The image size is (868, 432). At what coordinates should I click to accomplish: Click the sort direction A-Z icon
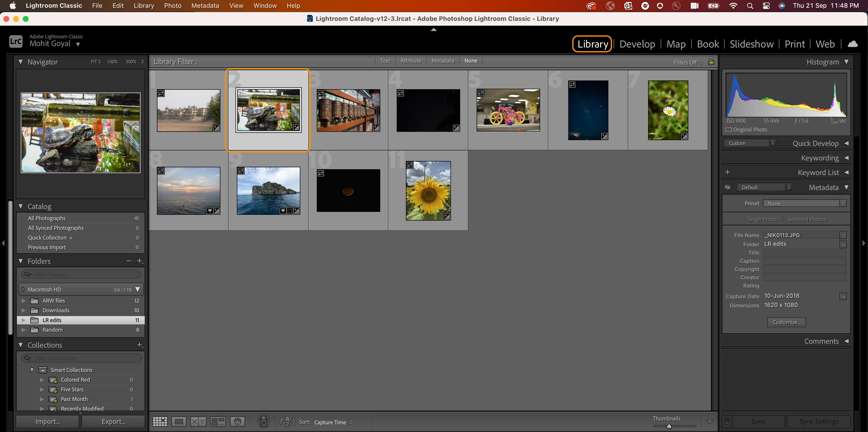click(x=287, y=422)
